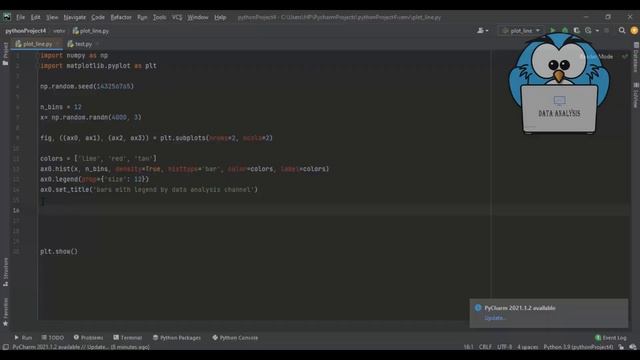Open the Python Packages tool window
This screenshot has width=640, height=360.
click(x=176, y=338)
